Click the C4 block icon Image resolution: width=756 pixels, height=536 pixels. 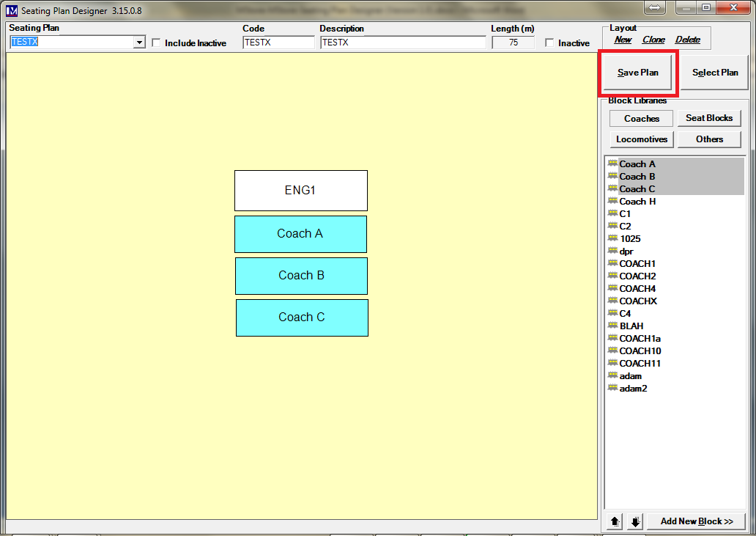tap(613, 313)
